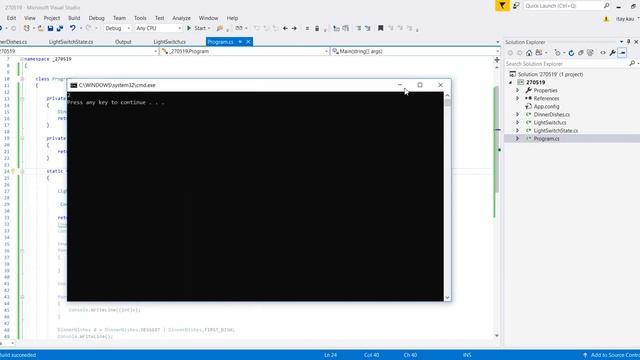This screenshot has width=640, height=360.
Task: Expand the References node
Action: (x=518, y=98)
